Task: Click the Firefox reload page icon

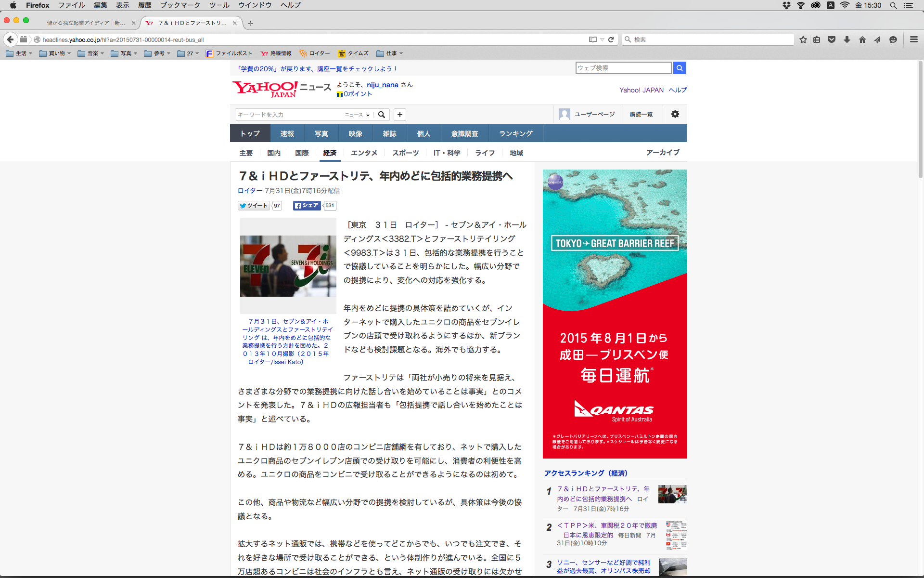Action: [611, 39]
